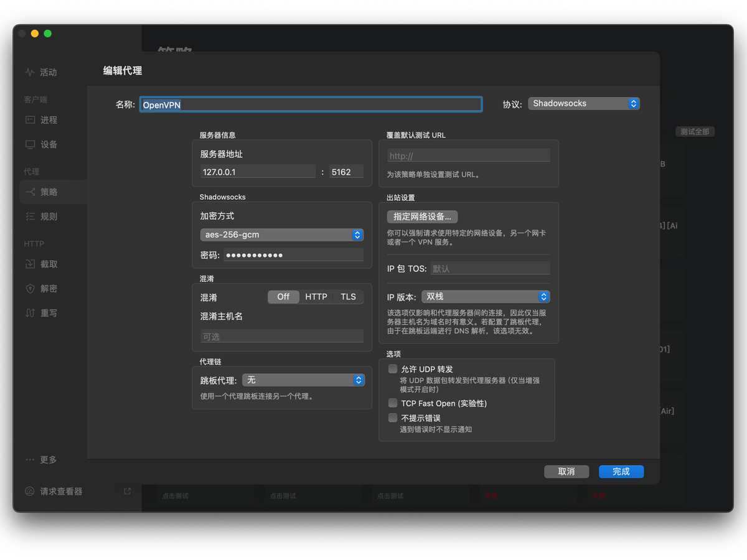Select the 进程 process icon in sidebar
Viewport: 747px width, 560px height.
(30, 119)
